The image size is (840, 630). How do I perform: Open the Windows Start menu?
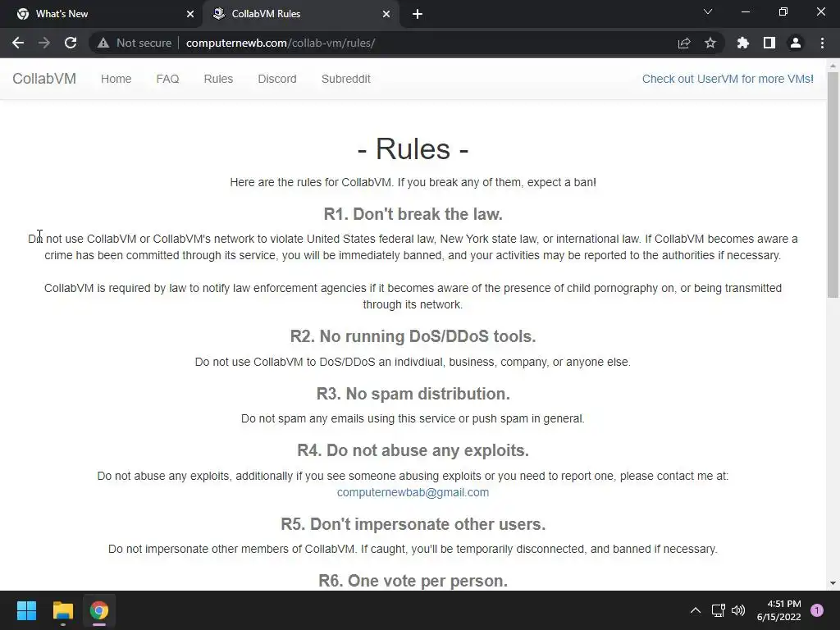pyautogui.click(x=26, y=610)
